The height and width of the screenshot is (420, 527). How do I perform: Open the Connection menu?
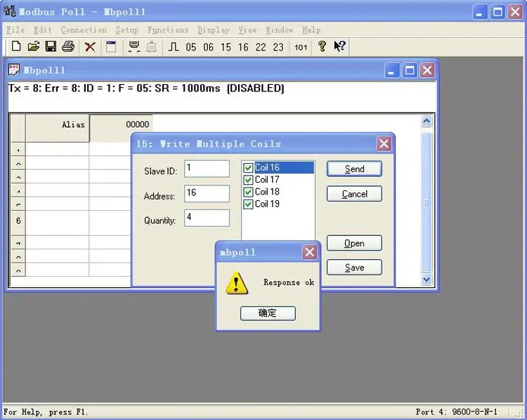pyautogui.click(x=84, y=30)
